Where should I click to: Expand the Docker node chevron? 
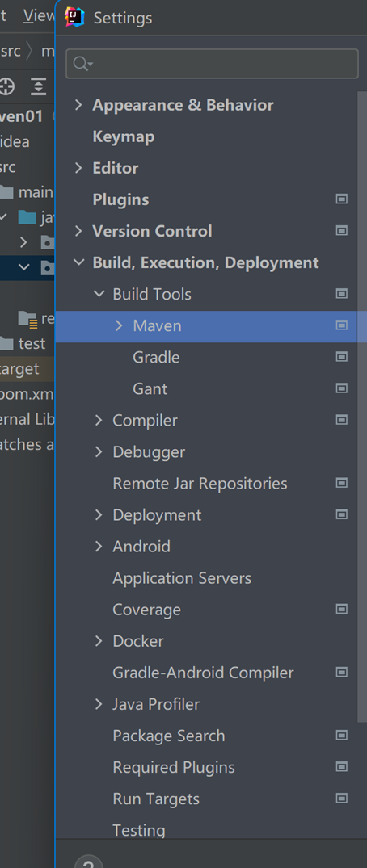[x=99, y=641]
